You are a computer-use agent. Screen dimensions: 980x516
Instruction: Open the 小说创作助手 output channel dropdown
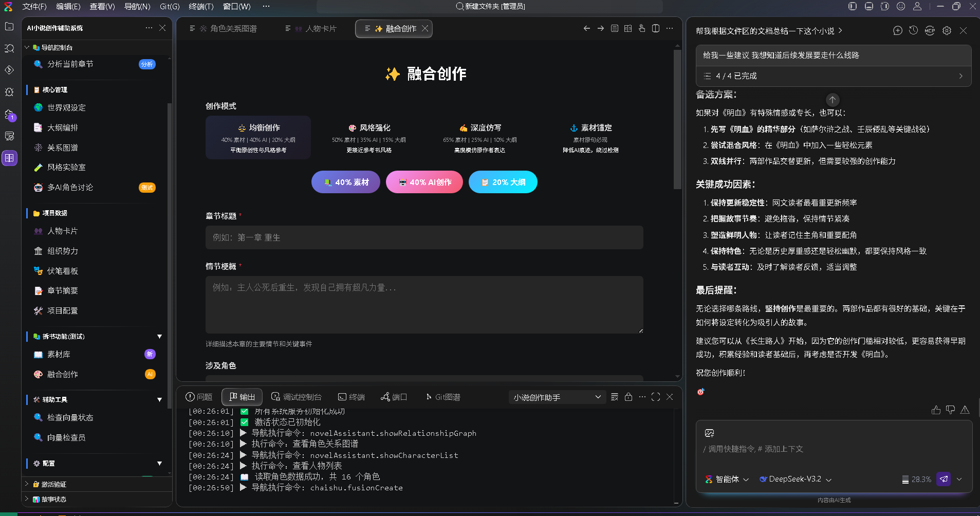[x=558, y=397]
